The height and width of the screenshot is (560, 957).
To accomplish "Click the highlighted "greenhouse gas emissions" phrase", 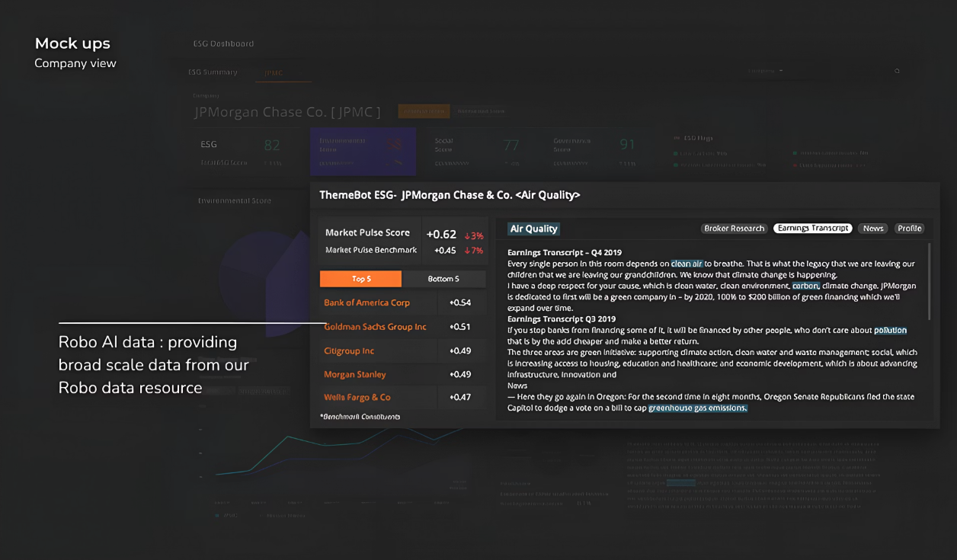I will pyautogui.click(x=698, y=408).
